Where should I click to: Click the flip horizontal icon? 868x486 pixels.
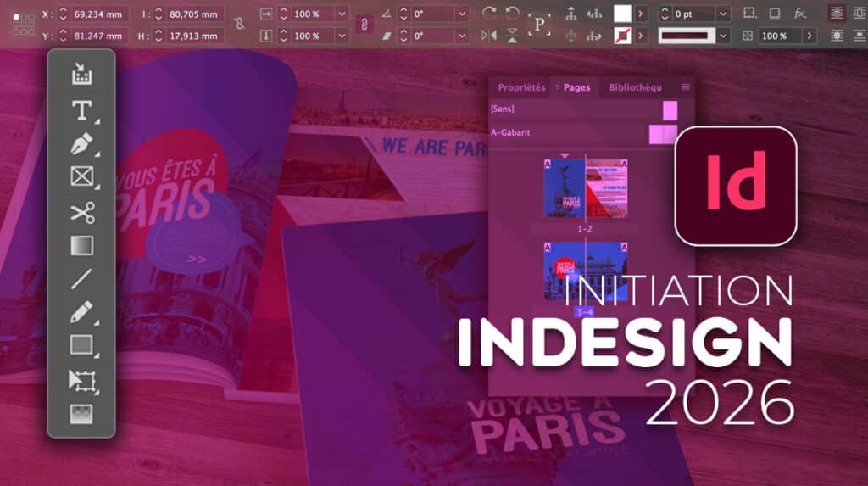(x=489, y=36)
